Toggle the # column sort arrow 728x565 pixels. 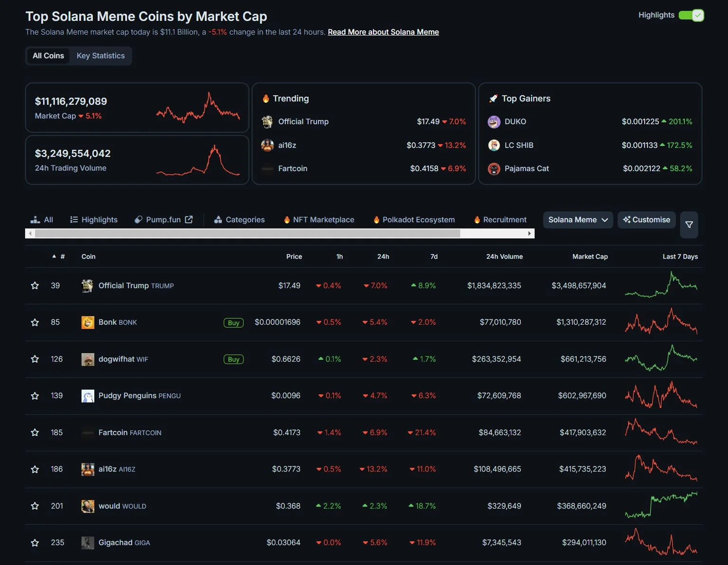point(54,256)
